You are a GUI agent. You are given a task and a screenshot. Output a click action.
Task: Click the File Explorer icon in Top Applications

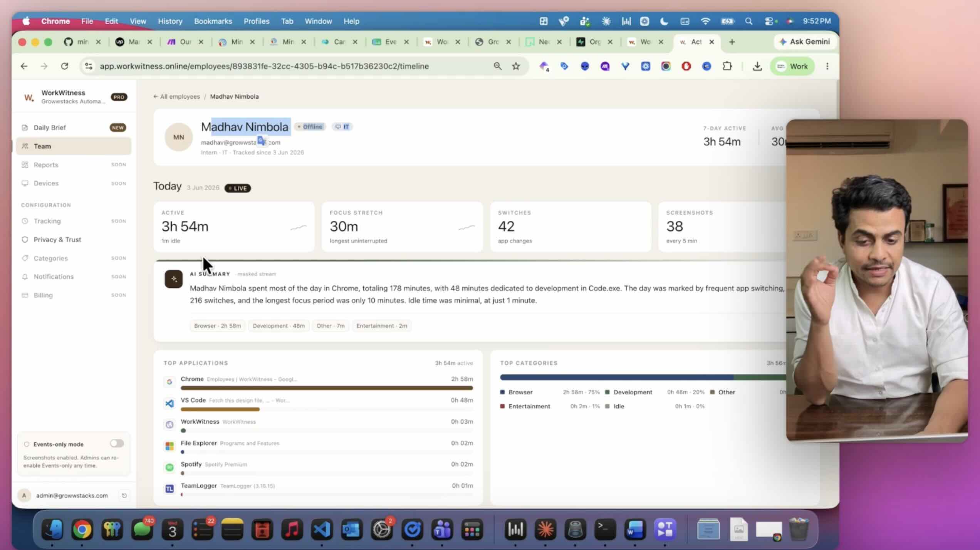[169, 446]
